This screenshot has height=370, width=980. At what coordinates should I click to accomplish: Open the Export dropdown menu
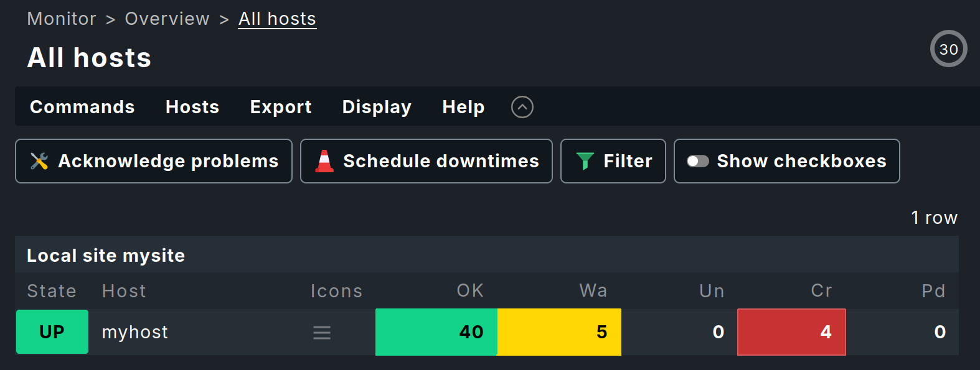point(281,107)
